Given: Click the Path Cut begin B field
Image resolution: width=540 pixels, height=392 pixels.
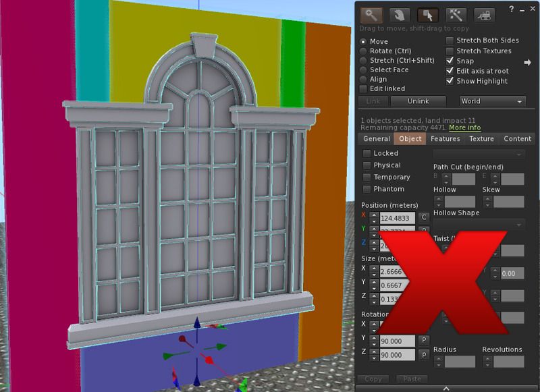Looking at the screenshot, I should point(463,179).
